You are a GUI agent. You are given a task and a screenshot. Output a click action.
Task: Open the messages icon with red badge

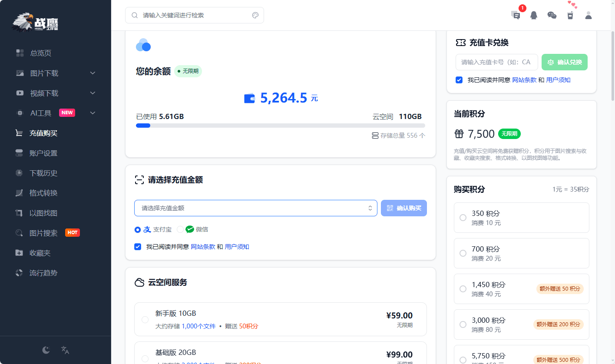[516, 15]
